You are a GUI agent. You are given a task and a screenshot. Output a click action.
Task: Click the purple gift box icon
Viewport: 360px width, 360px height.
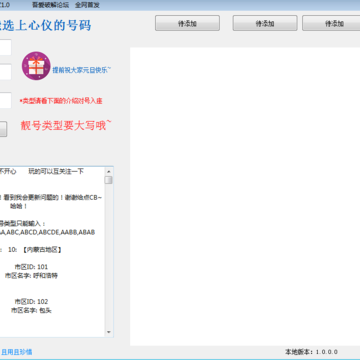click(x=36, y=66)
